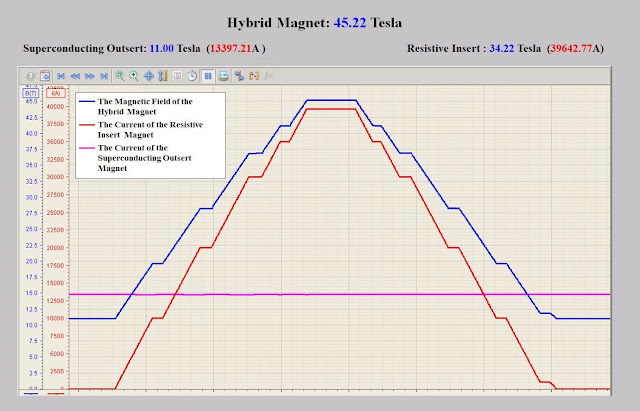Click the print chart icon
The height and width of the screenshot is (411, 640).
224,76
